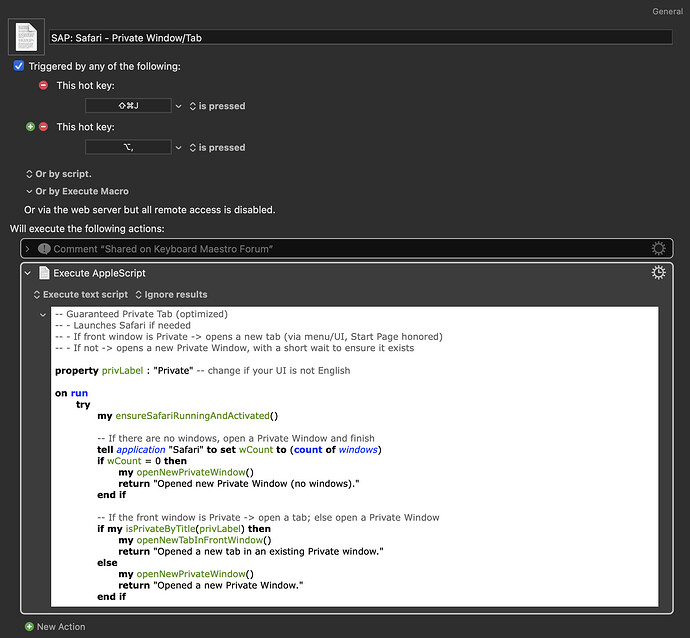Click the 'Execute AppleScript' action title
Screen dimensions: 690x638
click(x=99, y=273)
